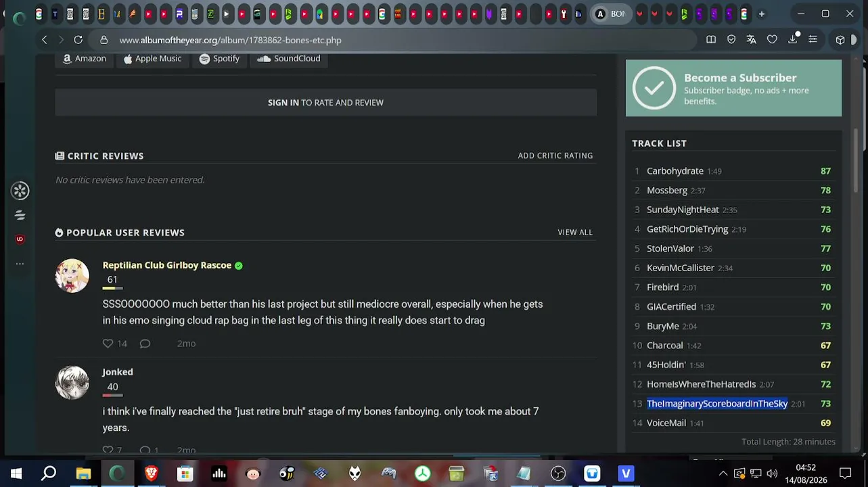Click Reptilian Club Girlboy Rascoe's avatar
Image resolution: width=868 pixels, height=487 pixels.
72,275
